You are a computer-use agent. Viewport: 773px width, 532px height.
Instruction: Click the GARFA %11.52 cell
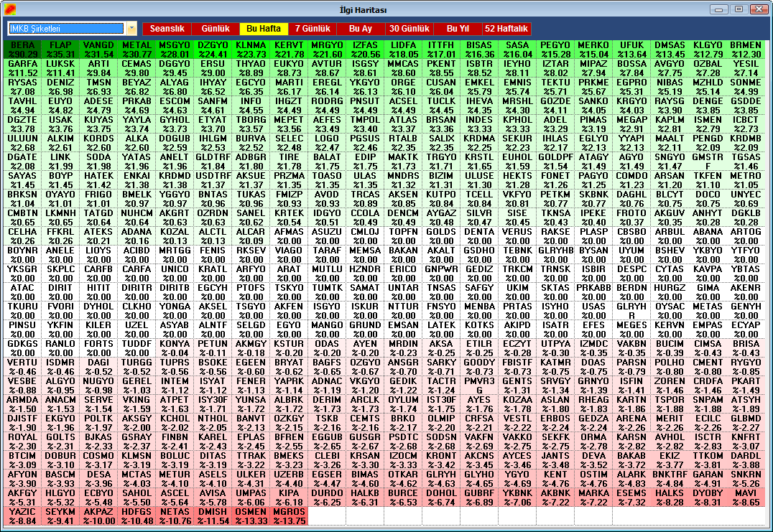click(x=23, y=68)
